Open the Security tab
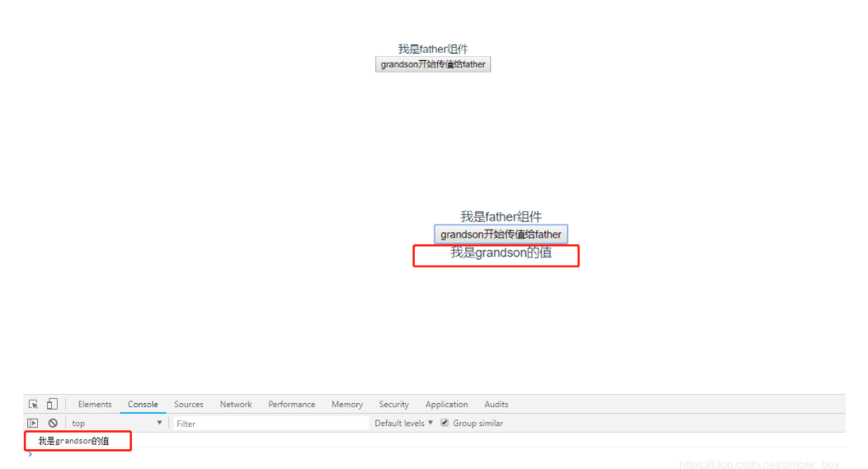The image size is (868, 469). point(394,404)
